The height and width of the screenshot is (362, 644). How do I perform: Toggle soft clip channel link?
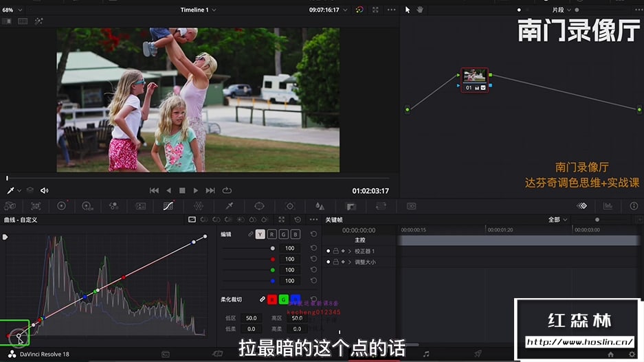pyautogui.click(x=262, y=299)
